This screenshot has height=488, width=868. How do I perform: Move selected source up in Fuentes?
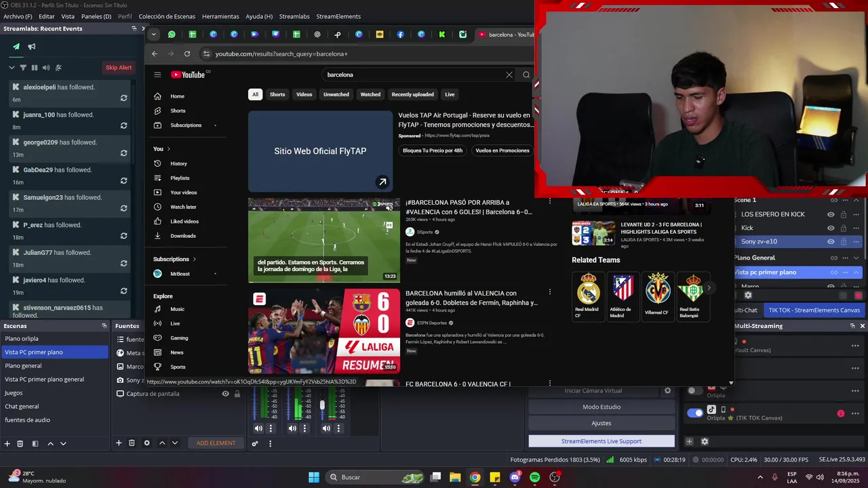point(162,443)
